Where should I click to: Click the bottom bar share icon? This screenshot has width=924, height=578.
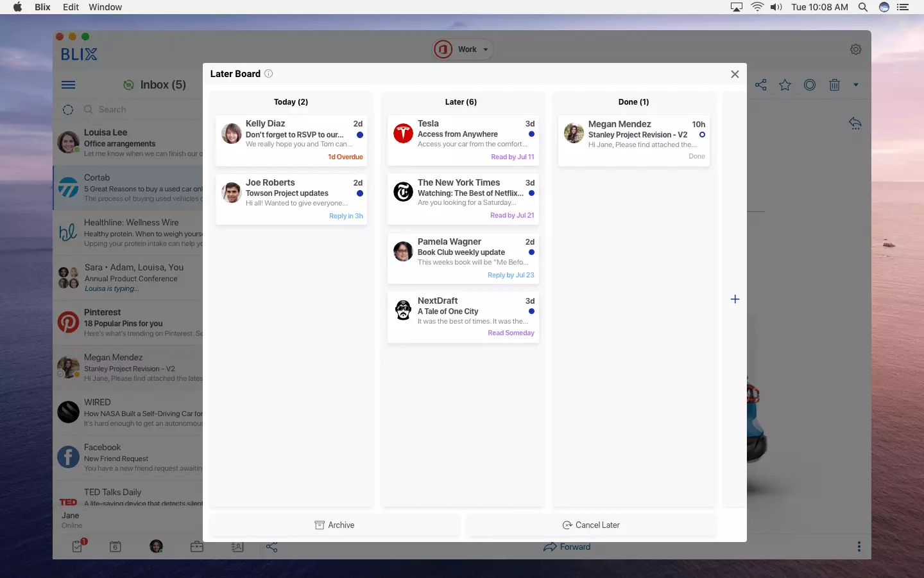tap(272, 547)
